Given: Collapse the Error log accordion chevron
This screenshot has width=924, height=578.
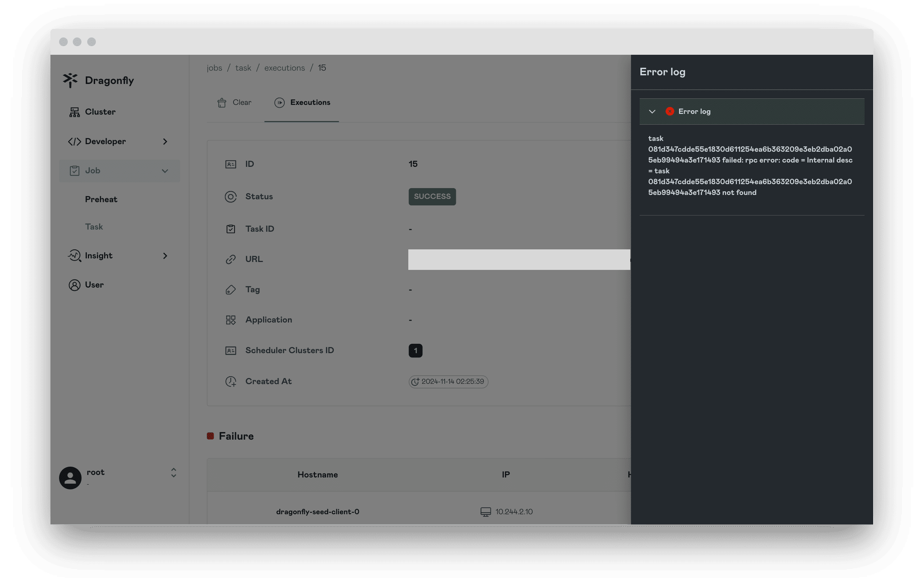Looking at the screenshot, I should click(x=652, y=112).
